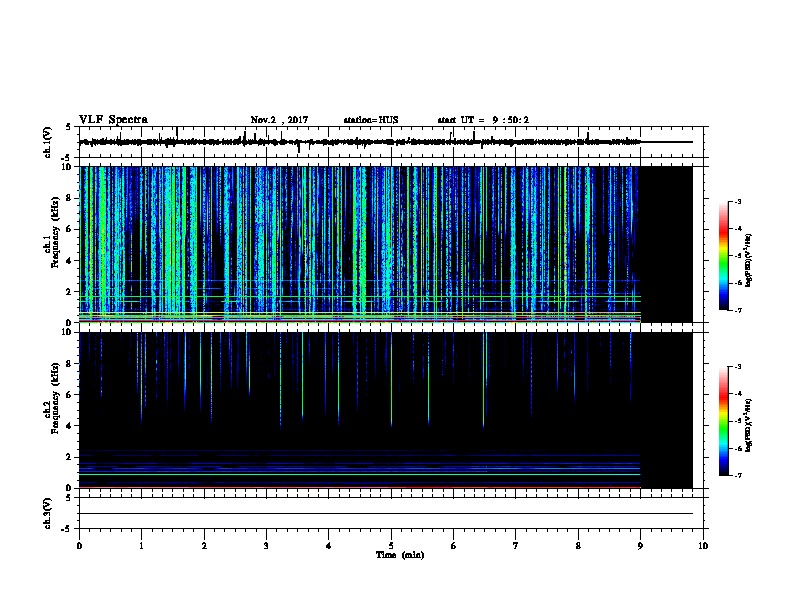792x612 pixels.
Task: Click the time axis tick label "3"
Action: 266,546
